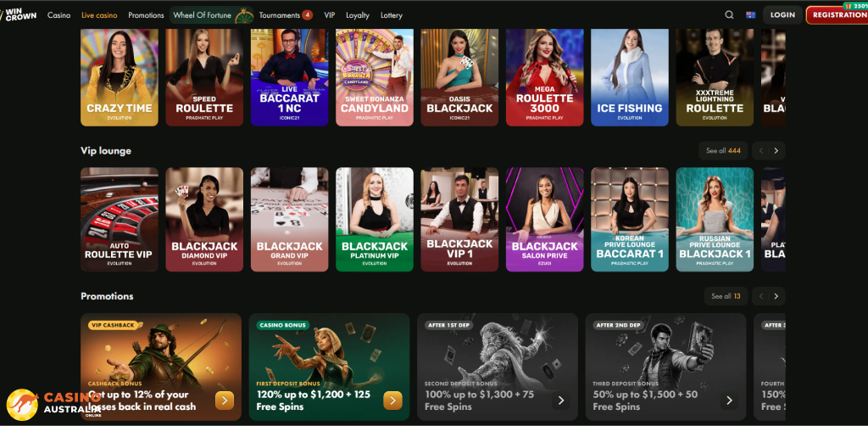Open the Live casino menu item
Image resolution: width=868 pixels, height=426 pixels.
tap(99, 15)
